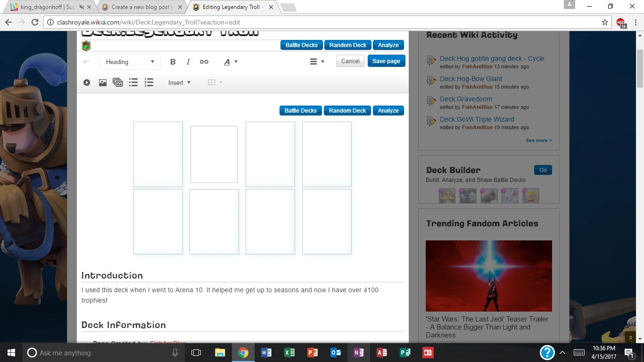The image size is (644, 362).
Task: Mute audio on the king_dragonhoff tab
Action: (x=82, y=7)
